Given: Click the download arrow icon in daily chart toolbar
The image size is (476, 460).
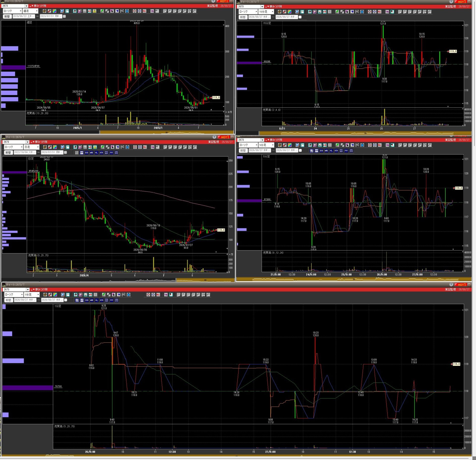Looking at the screenshot, I should tap(75, 147).
